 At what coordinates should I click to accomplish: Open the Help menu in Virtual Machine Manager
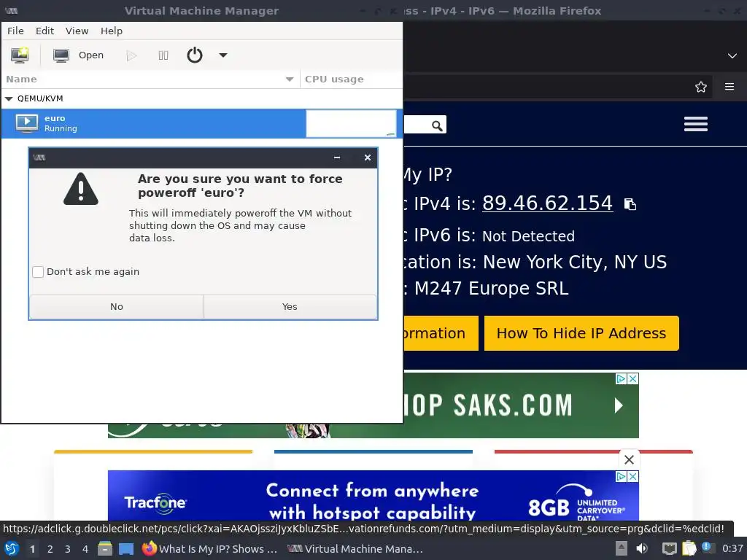112,31
